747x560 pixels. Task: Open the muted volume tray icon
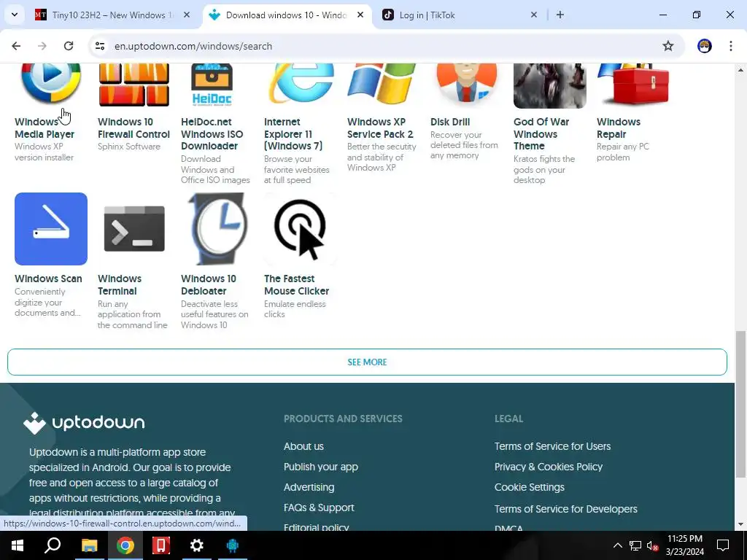[652, 545]
